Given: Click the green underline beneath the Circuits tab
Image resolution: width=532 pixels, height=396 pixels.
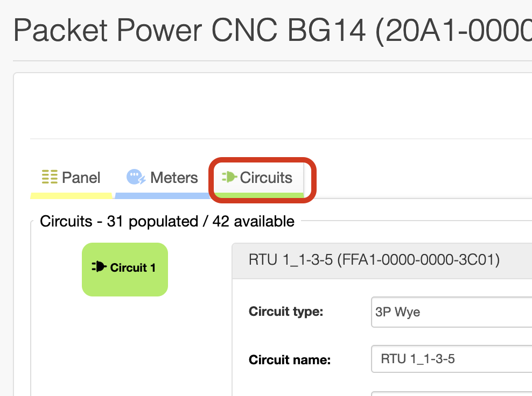Looking at the screenshot, I should pos(258,194).
